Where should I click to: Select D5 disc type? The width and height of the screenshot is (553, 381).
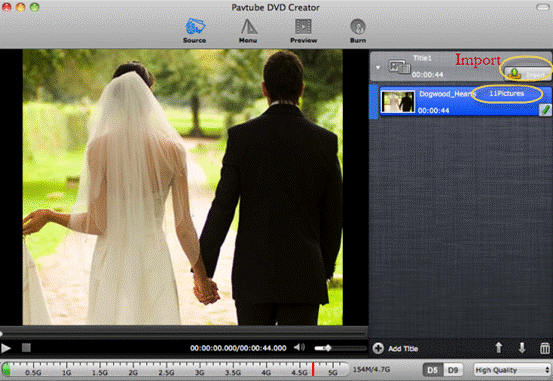click(x=432, y=370)
